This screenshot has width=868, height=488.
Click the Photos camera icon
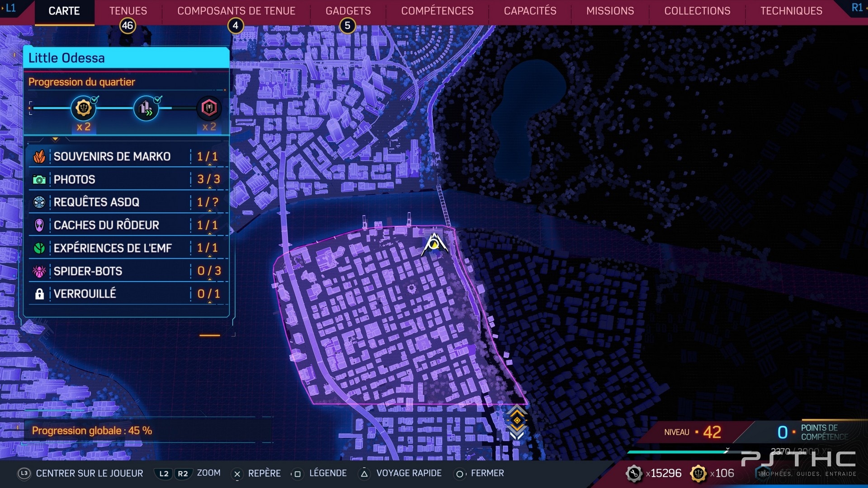click(39, 180)
